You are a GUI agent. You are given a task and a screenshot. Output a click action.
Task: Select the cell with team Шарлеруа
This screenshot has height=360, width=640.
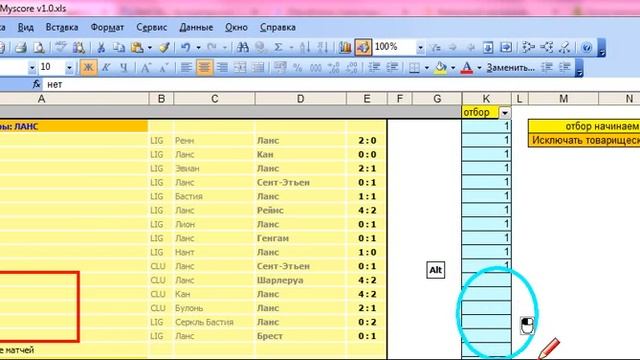coord(300,280)
